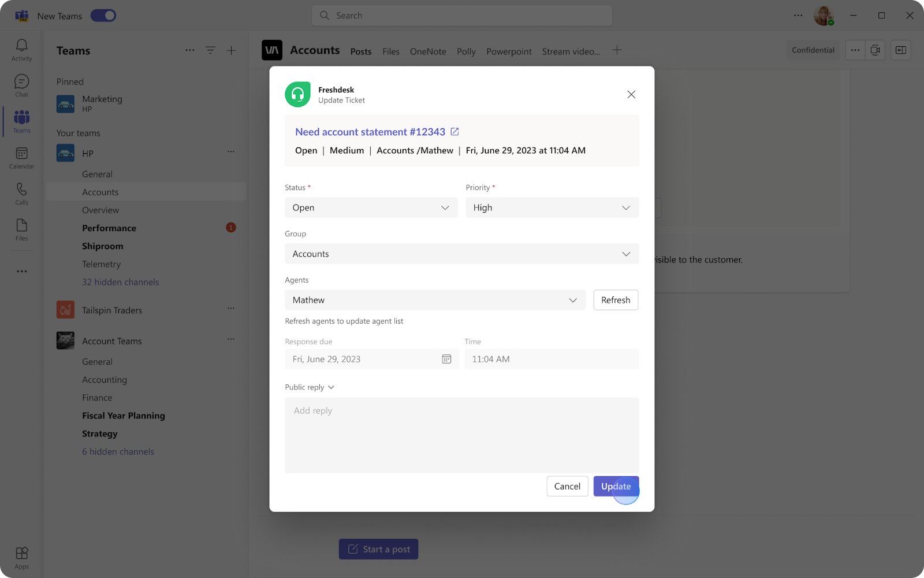Toggle the New Teams switch
The height and width of the screenshot is (578, 924).
(x=103, y=16)
